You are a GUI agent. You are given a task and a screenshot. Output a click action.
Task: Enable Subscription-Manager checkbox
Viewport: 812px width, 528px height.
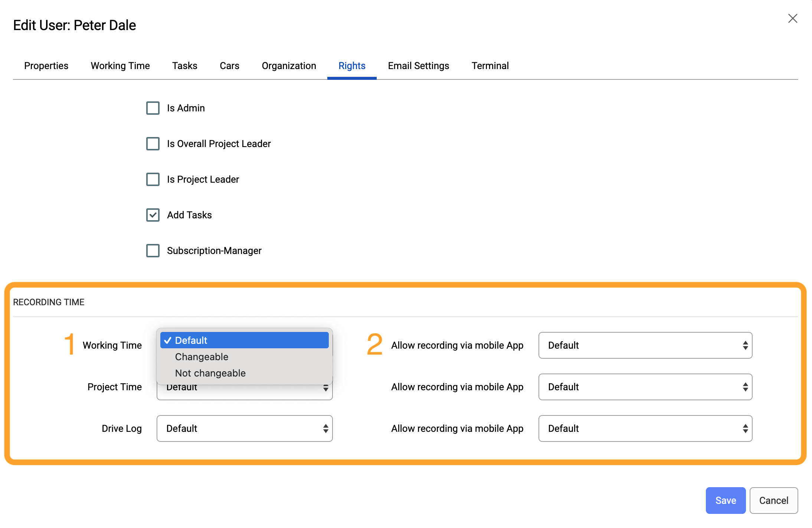click(153, 251)
